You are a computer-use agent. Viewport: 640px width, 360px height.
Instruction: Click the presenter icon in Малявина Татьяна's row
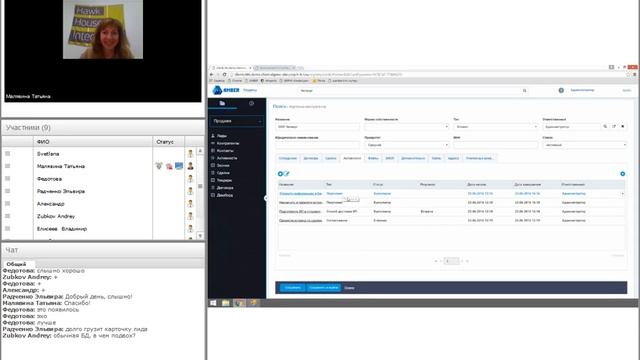(x=190, y=166)
